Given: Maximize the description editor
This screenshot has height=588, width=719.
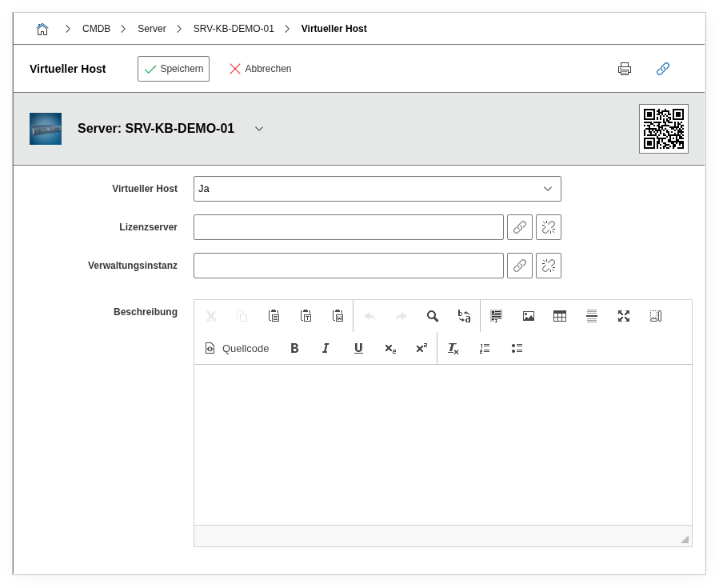Looking at the screenshot, I should [623, 315].
